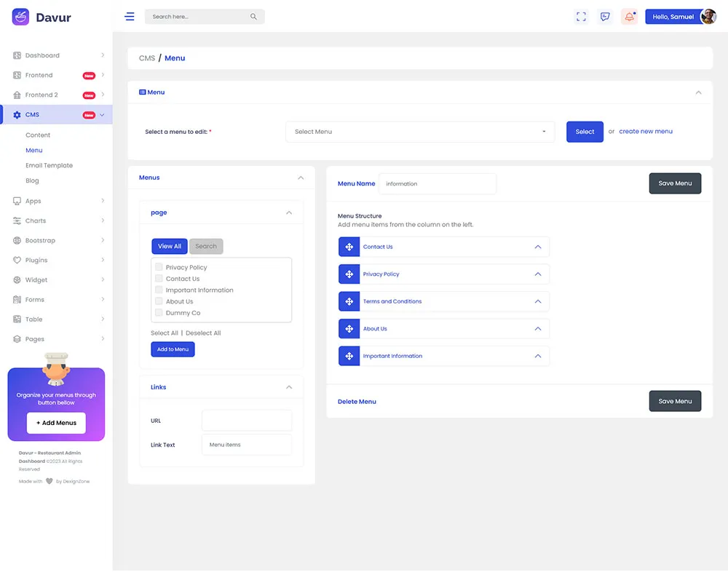
Task: Collapse the Menus panel chevron
Action: (301, 178)
